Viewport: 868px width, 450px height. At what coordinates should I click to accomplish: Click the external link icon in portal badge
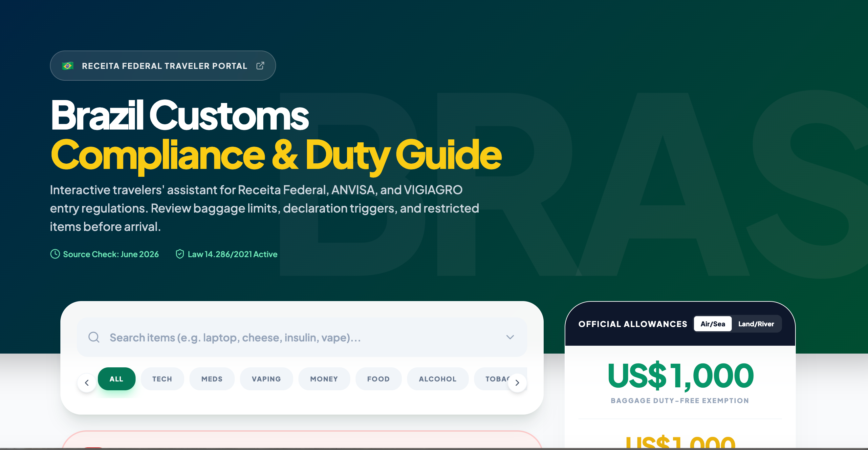[x=260, y=66]
